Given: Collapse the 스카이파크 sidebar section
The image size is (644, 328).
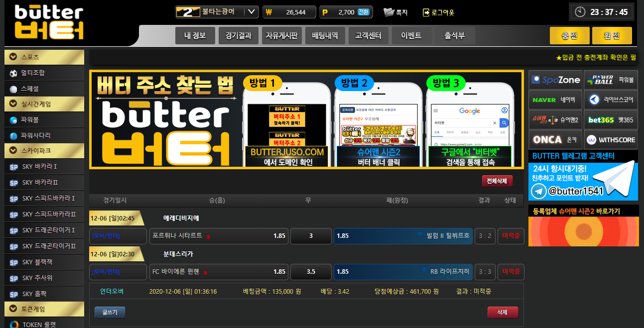Looking at the screenshot, I should (13, 150).
